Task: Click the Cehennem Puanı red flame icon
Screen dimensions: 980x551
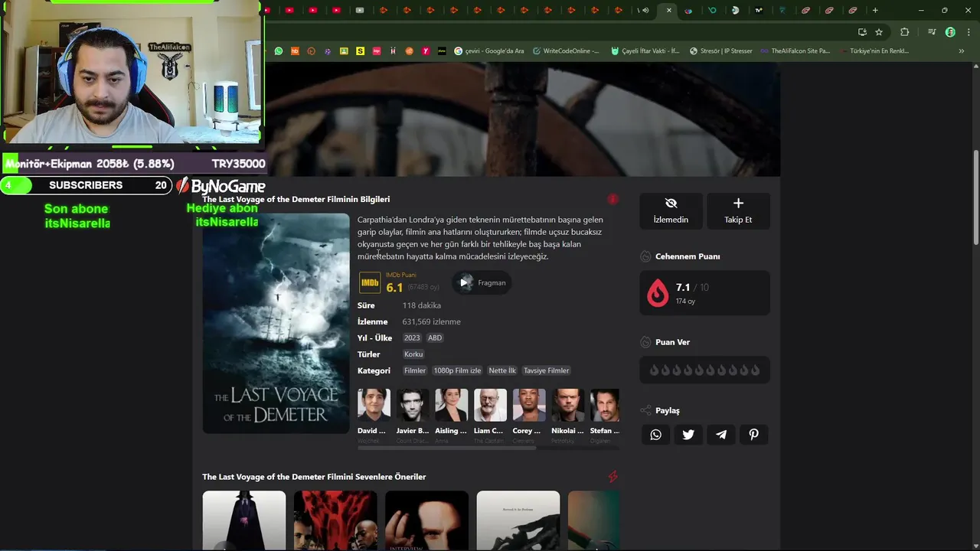Action: (x=658, y=293)
